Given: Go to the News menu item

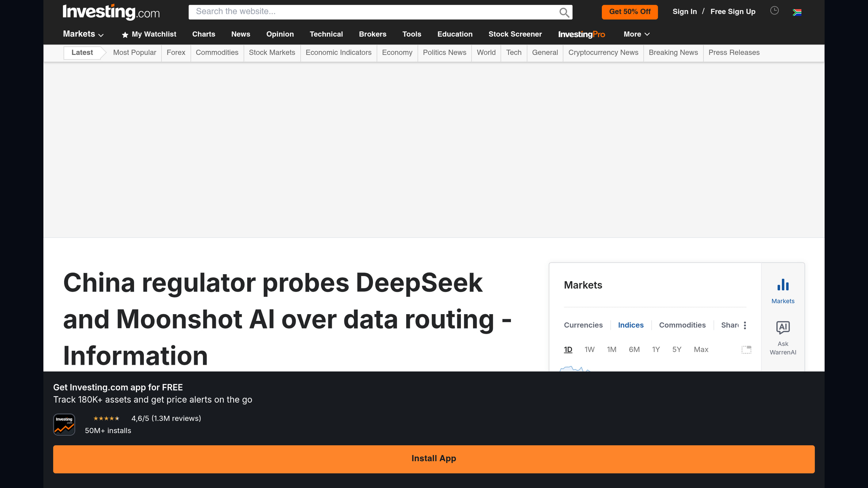Looking at the screenshot, I should click(240, 34).
